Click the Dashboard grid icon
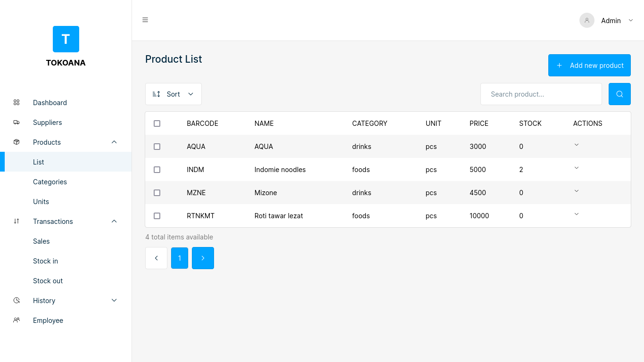This screenshot has height=362, width=644. tap(17, 102)
